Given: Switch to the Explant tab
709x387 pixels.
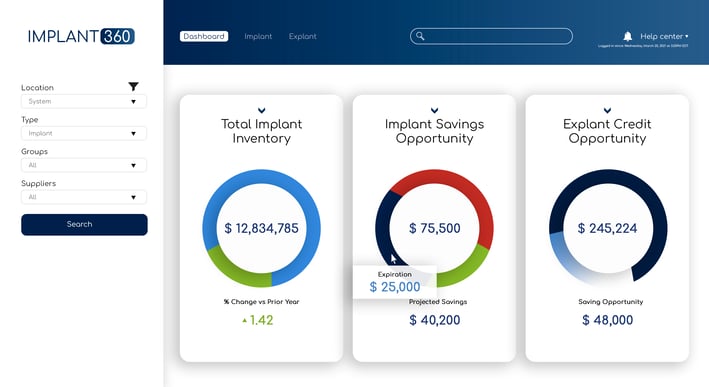Looking at the screenshot, I should pyautogui.click(x=303, y=36).
